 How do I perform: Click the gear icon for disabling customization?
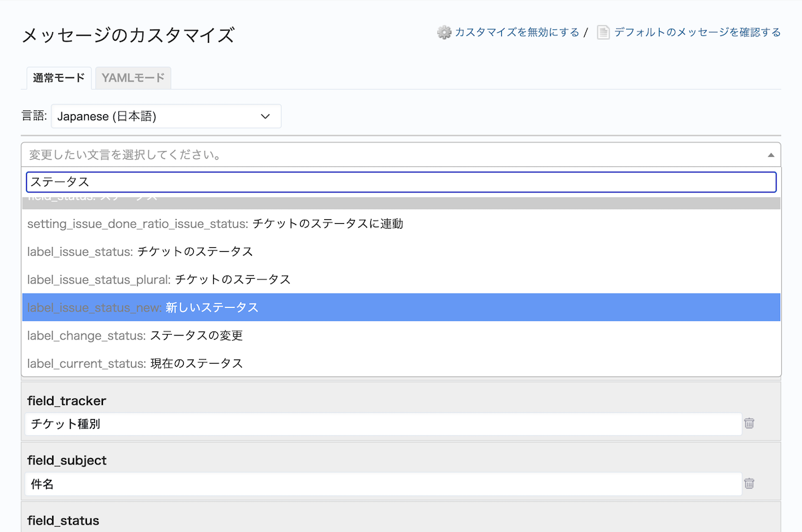click(x=444, y=32)
